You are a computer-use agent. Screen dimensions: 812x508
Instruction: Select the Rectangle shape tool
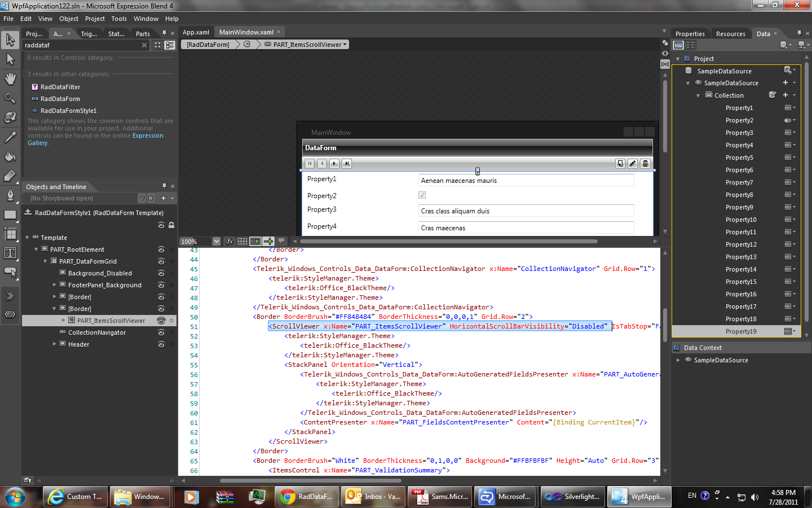click(x=10, y=214)
